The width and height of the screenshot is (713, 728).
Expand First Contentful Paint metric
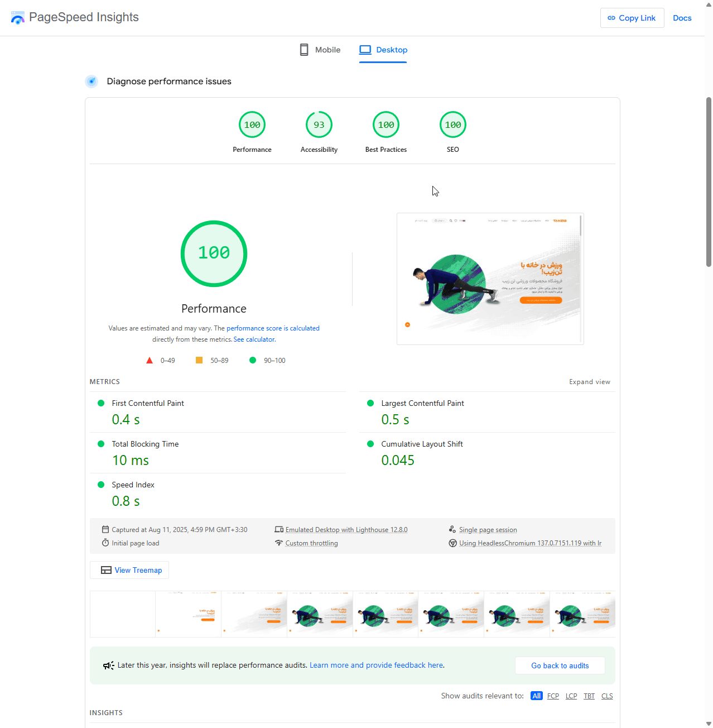[148, 404]
